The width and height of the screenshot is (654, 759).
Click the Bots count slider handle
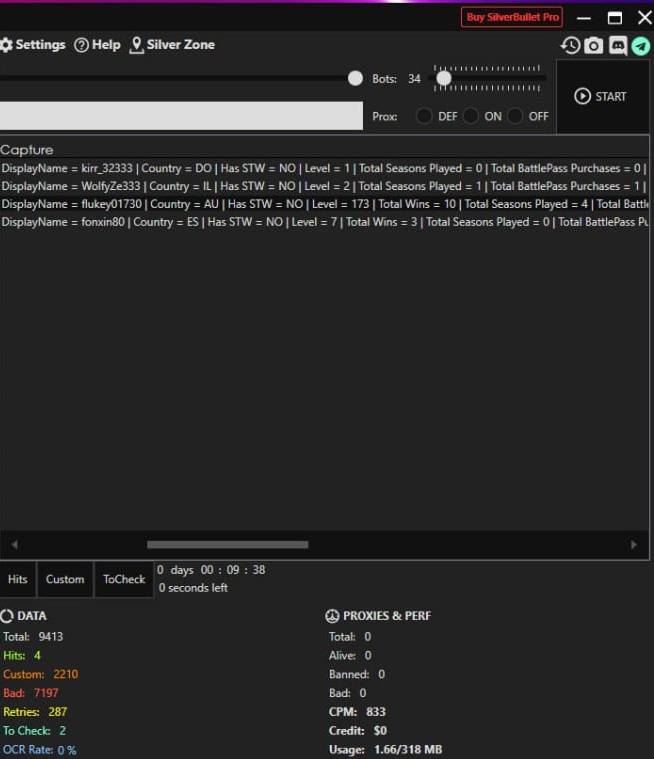point(444,78)
